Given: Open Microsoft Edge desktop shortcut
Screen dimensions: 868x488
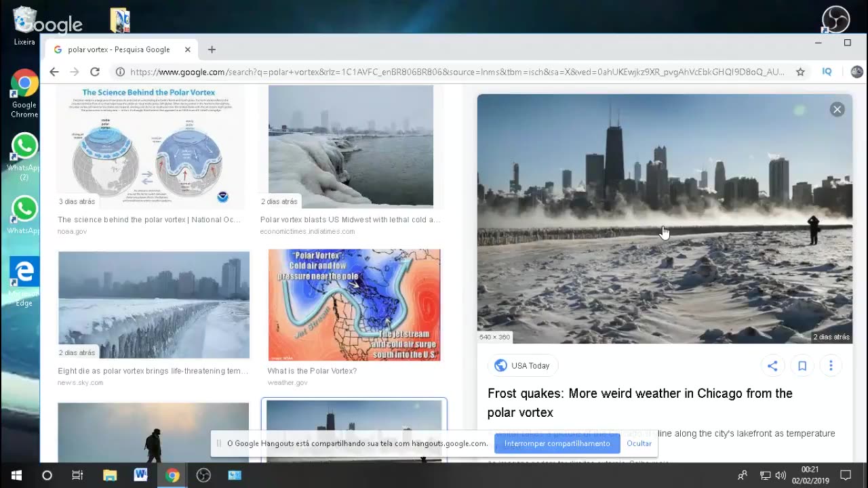Looking at the screenshot, I should click(24, 282).
